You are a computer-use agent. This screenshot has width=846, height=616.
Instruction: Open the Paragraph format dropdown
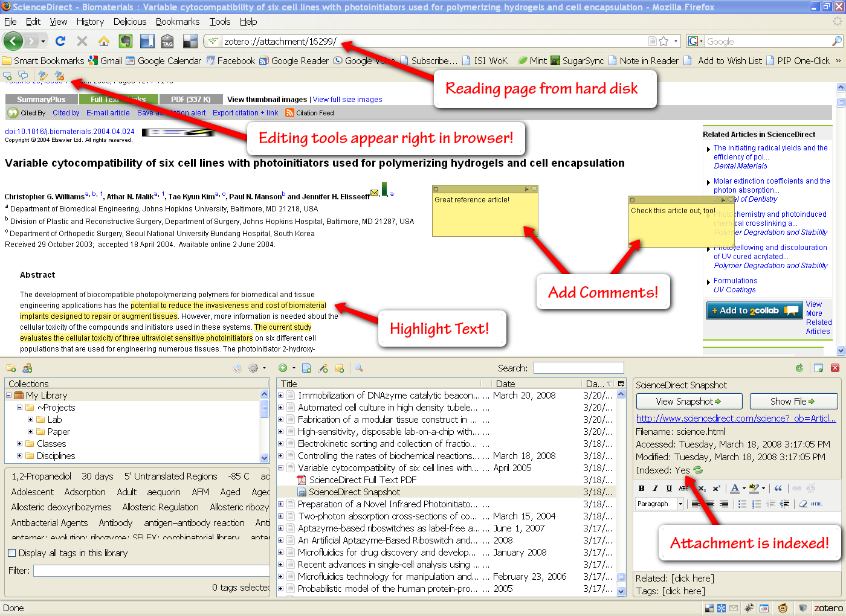(x=680, y=504)
